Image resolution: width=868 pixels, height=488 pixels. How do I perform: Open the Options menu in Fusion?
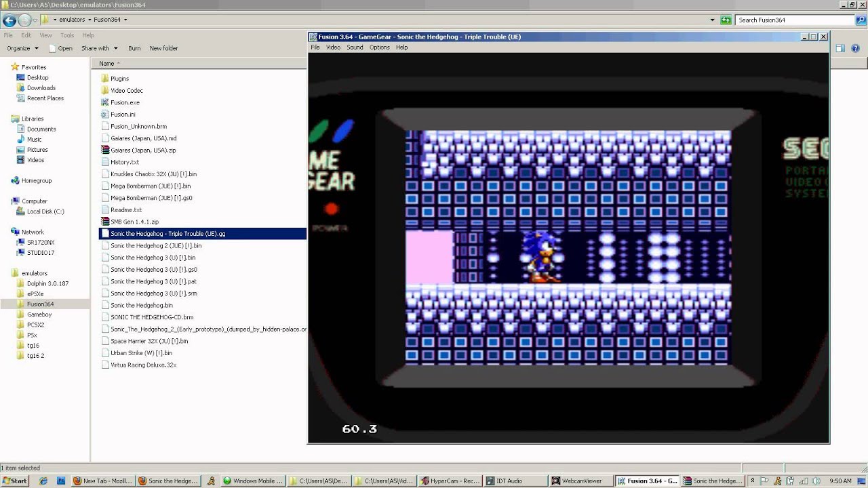[x=380, y=47]
